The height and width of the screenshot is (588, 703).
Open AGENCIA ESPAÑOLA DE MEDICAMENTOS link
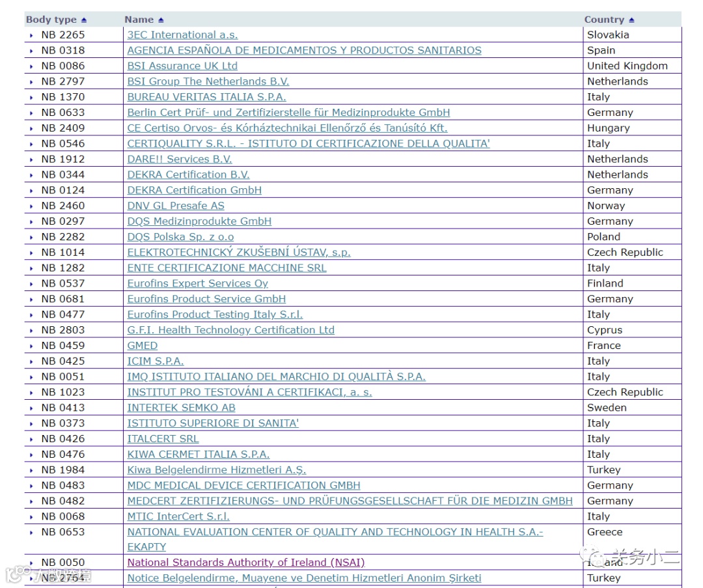click(x=305, y=51)
